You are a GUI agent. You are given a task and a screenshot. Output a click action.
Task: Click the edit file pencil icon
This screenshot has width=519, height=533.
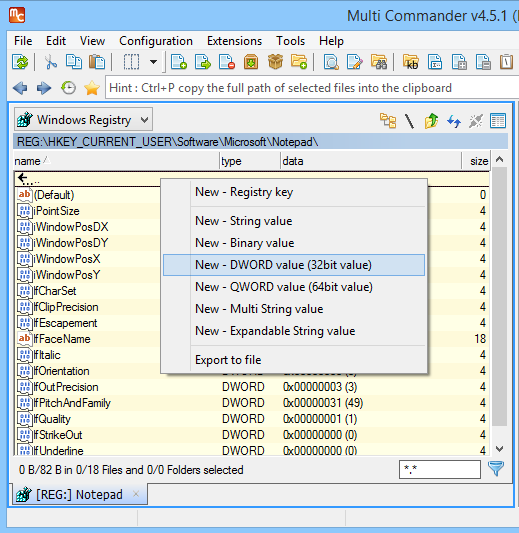(355, 62)
